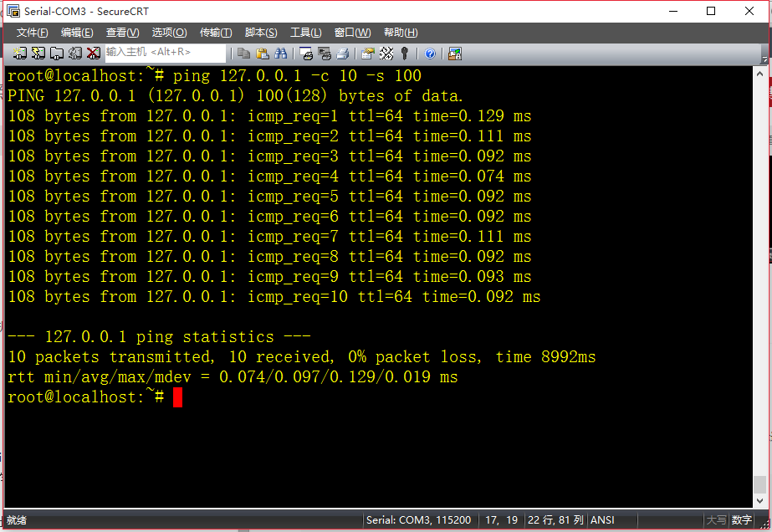This screenshot has width=772, height=532.
Task: Open the 查看(V) menu
Action: 123,33
